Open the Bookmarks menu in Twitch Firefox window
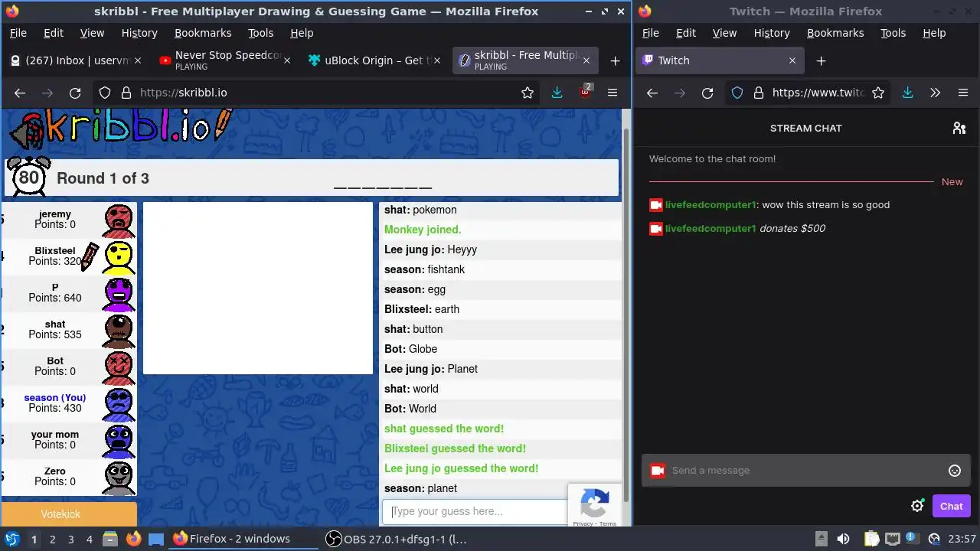Viewport: 980px width, 551px height. pos(835,33)
